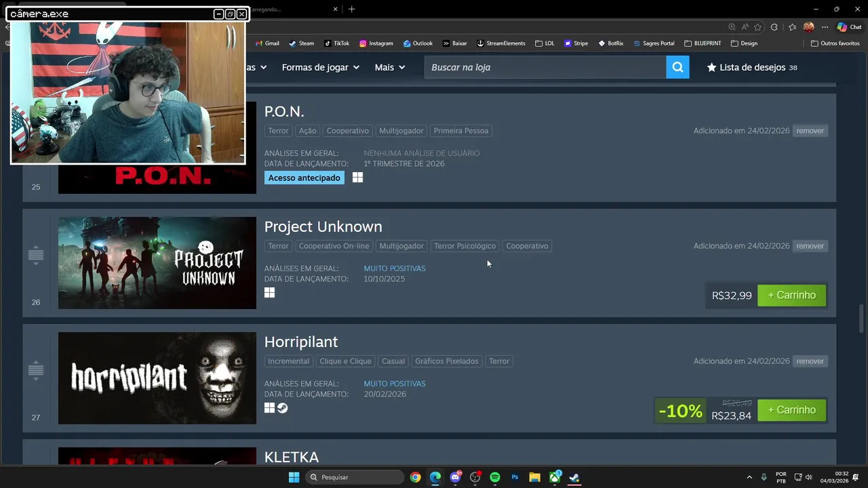Click the browser zoom magnifier icon
The width and height of the screenshot is (868, 488).
732,27
